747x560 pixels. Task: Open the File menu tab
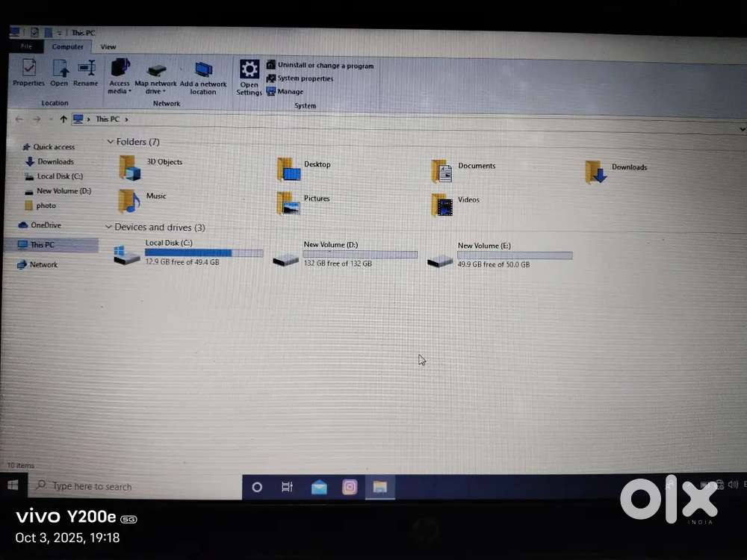26,46
